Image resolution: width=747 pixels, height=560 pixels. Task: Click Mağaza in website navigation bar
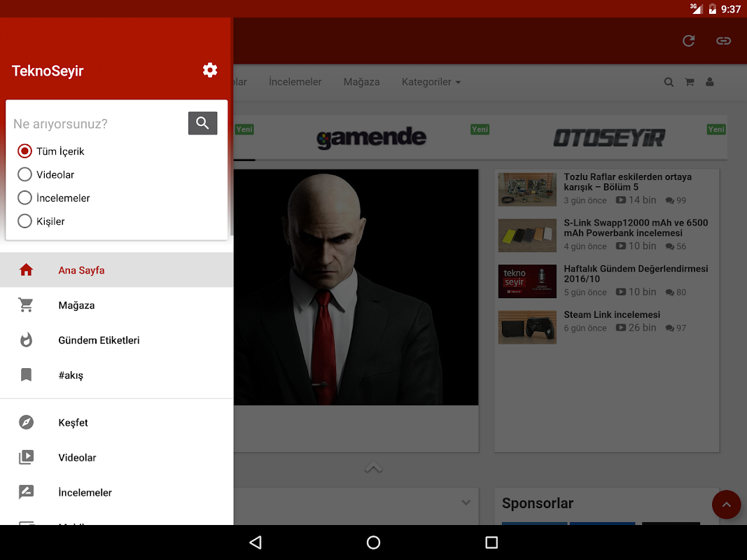pyautogui.click(x=361, y=82)
